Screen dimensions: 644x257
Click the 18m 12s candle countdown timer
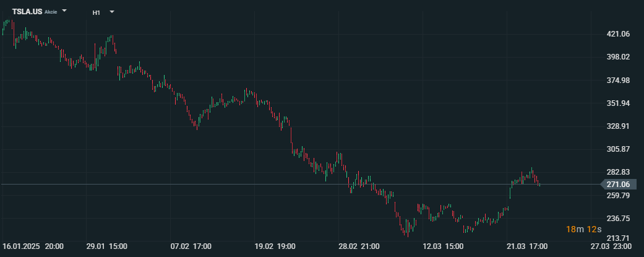[x=583, y=230]
